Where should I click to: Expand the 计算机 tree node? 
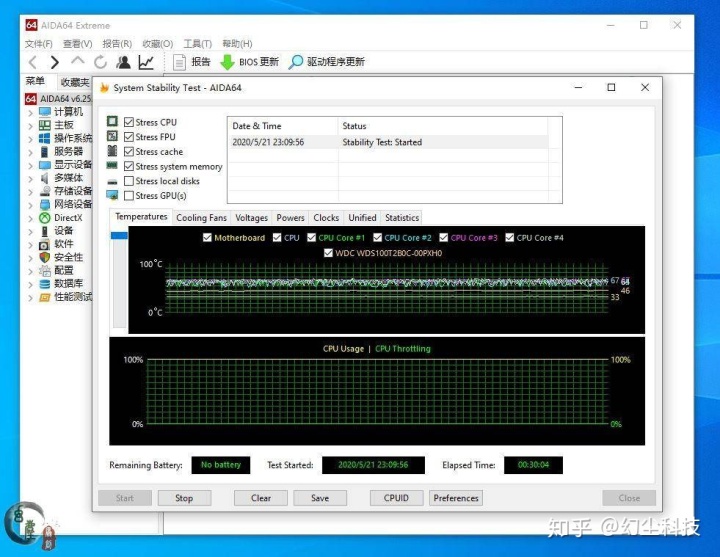31,112
